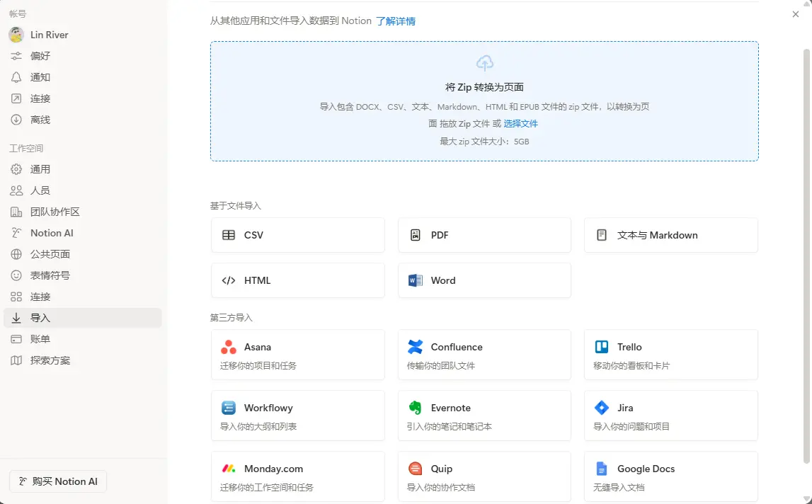Start import from Monday.com

click(x=298, y=476)
